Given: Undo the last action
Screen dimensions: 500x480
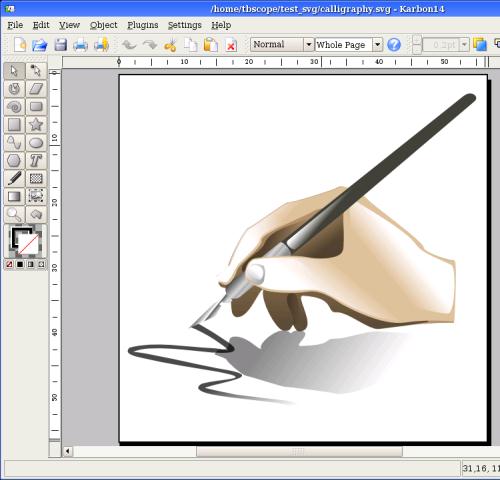Looking at the screenshot, I should 129,45.
